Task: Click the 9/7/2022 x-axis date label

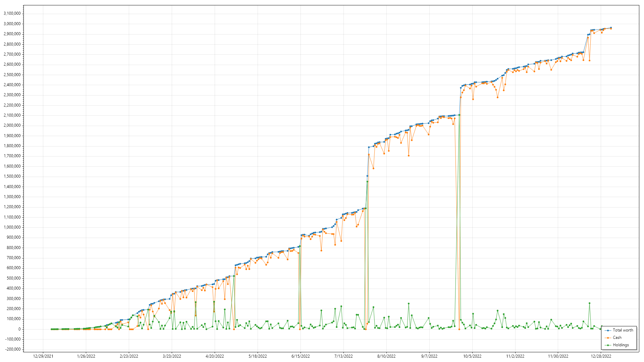Action: (x=429, y=356)
